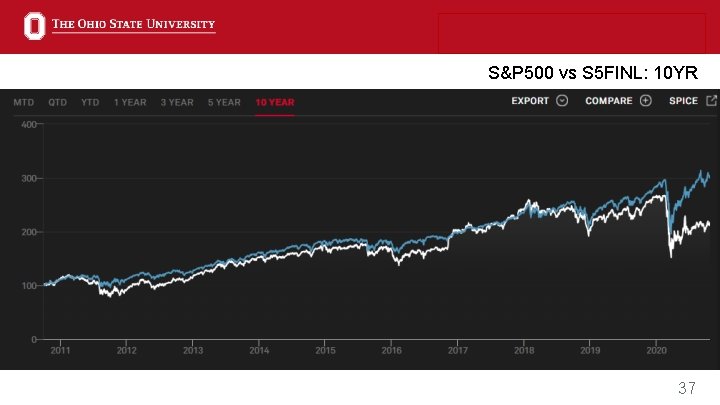Click the 2017 x-axis label
This screenshot has height=405, width=720.
(x=458, y=350)
